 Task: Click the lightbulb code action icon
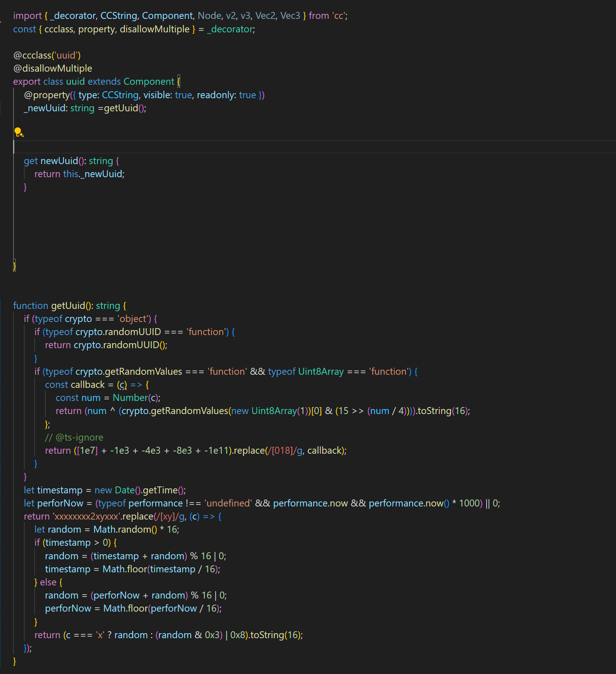18,132
